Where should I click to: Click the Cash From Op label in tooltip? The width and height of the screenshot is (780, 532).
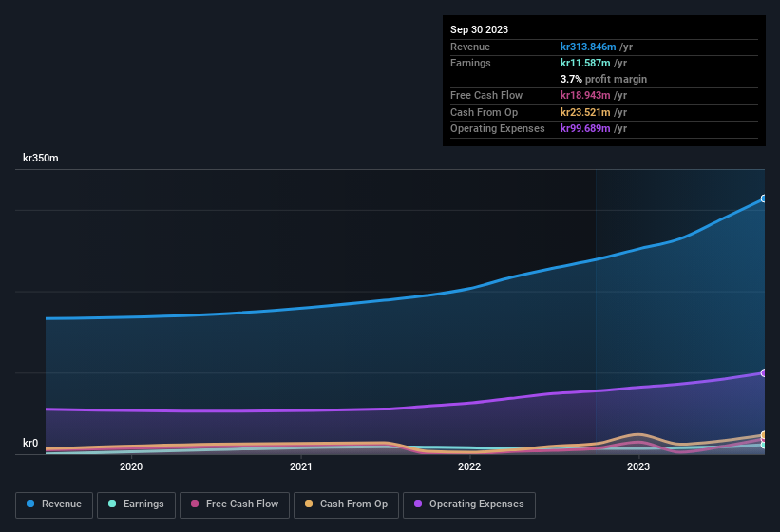pyautogui.click(x=484, y=112)
